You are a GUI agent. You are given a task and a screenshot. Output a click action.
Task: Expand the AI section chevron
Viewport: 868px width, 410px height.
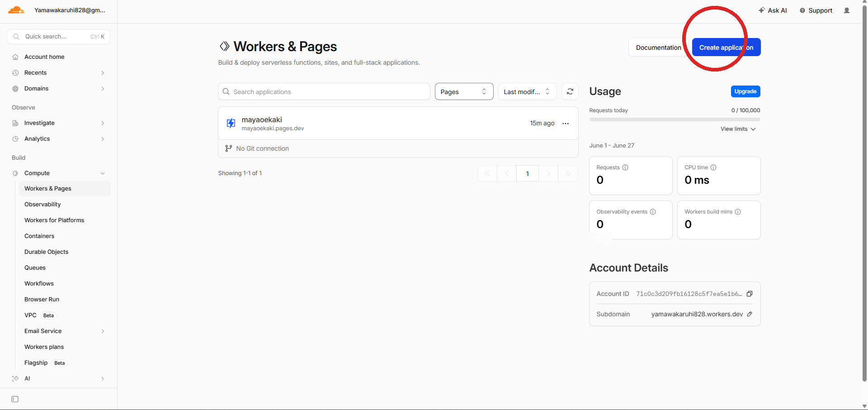(103, 379)
